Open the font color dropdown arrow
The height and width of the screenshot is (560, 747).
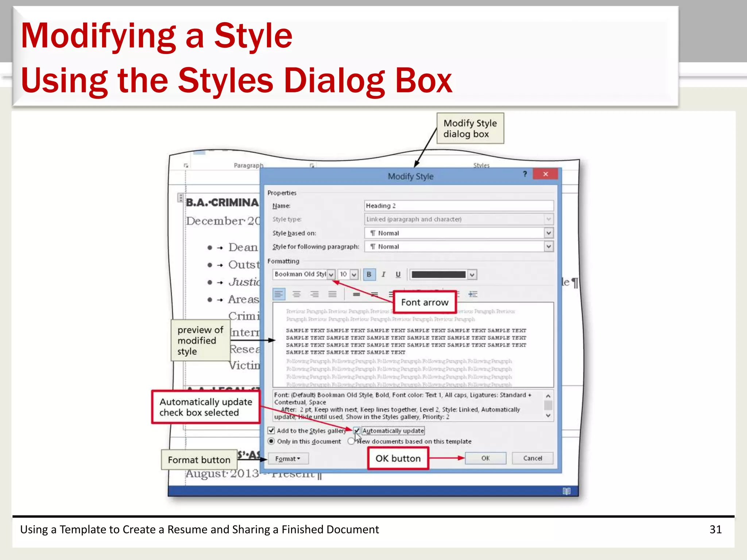(x=472, y=274)
